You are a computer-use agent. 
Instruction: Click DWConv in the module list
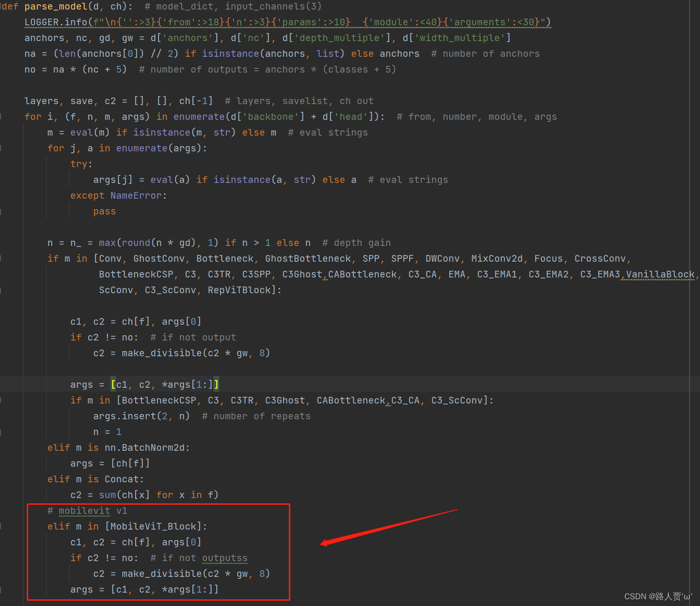443,258
